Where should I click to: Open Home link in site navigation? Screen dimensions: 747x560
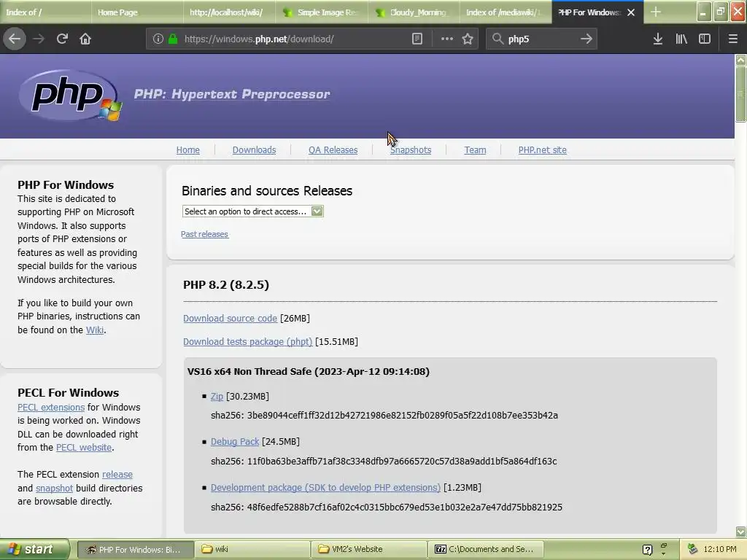(187, 150)
